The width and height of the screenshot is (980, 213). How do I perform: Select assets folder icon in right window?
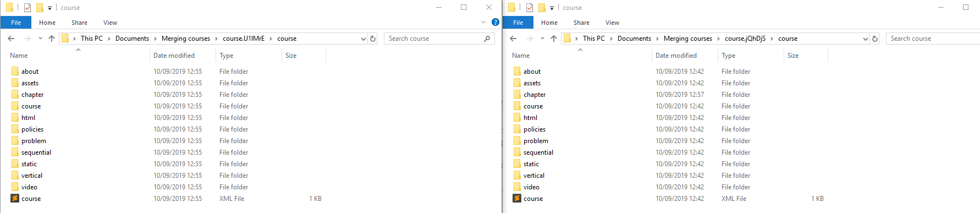pos(517,83)
